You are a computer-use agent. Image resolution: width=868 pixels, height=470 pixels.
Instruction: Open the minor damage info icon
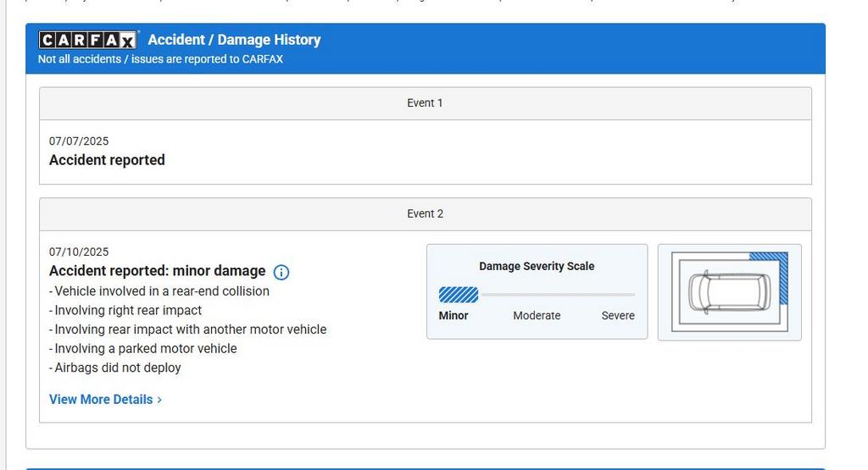coord(281,272)
